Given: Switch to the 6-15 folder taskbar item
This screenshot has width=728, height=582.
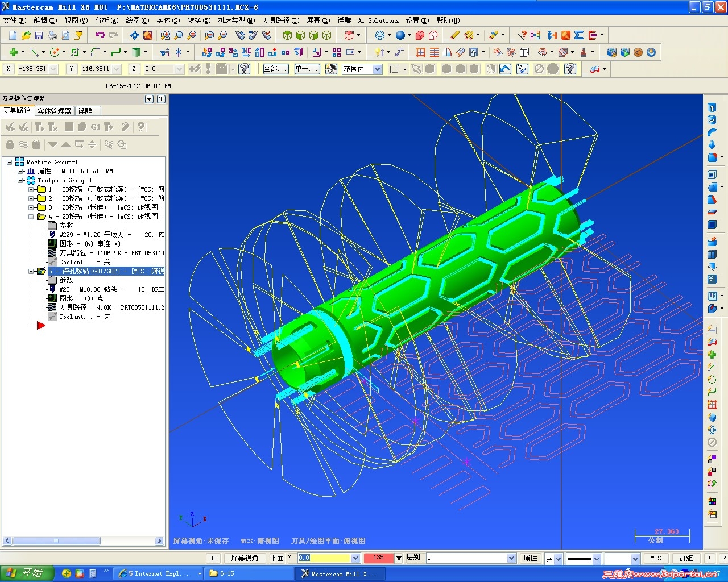Looking at the screenshot, I should [x=248, y=573].
